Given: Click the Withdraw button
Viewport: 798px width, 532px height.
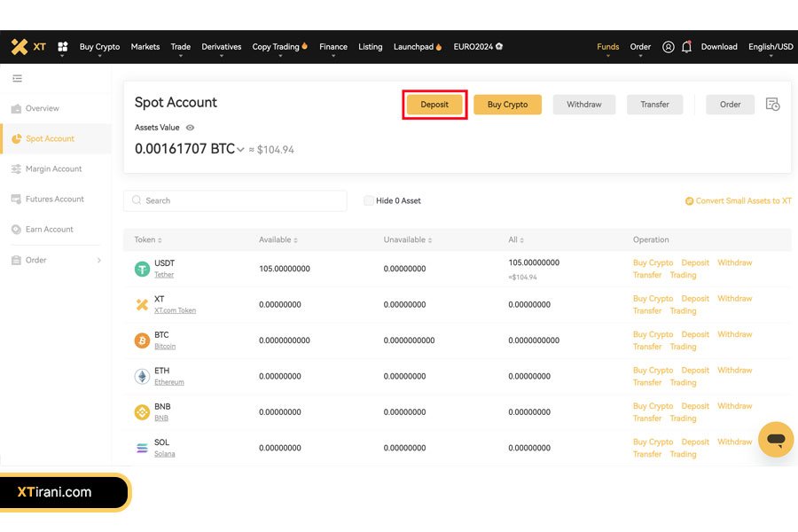Looking at the screenshot, I should click(583, 105).
